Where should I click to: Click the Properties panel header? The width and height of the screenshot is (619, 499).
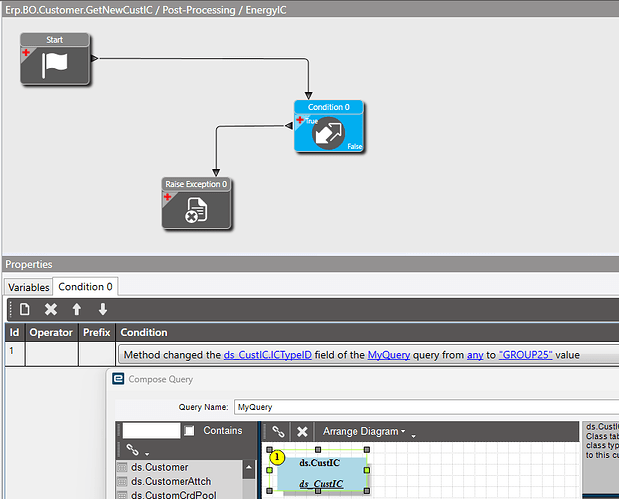point(310,264)
